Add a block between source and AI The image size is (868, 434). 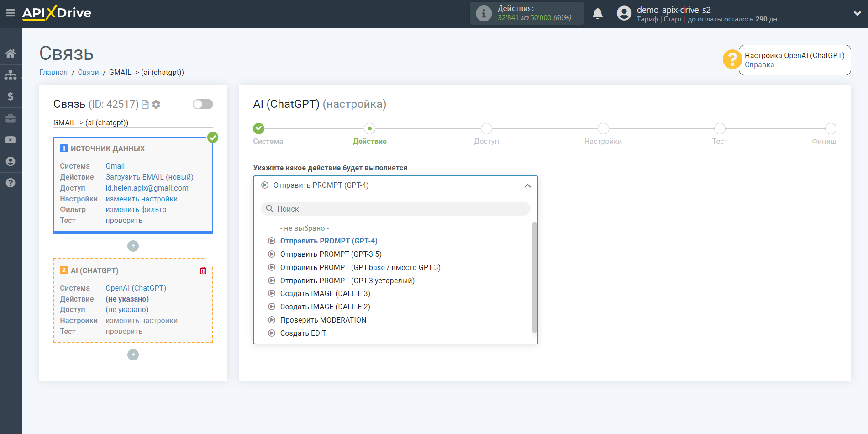point(133,246)
